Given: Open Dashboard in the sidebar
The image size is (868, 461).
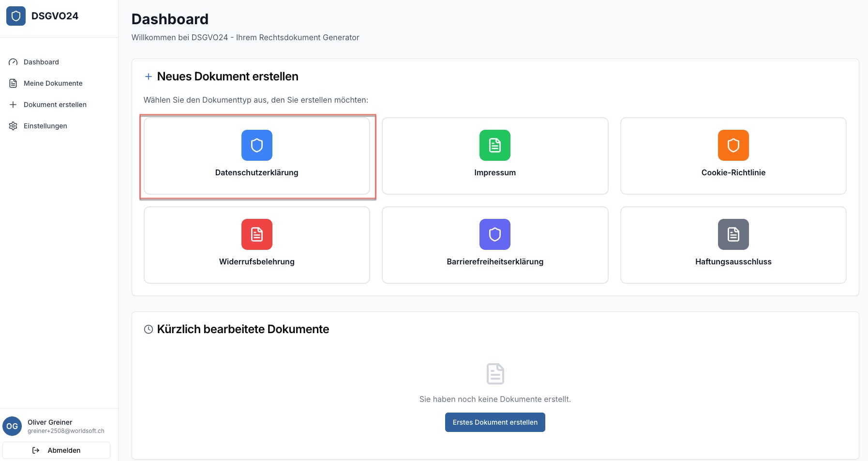Looking at the screenshot, I should (41, 62).
